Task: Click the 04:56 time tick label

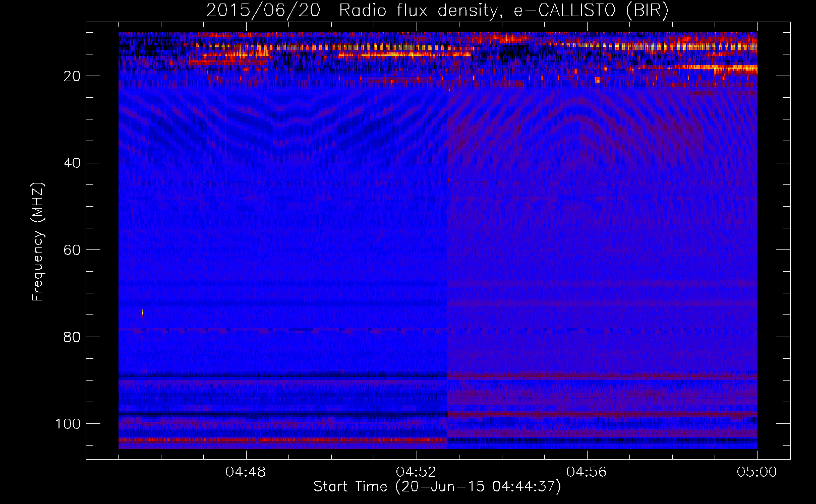Action: (587, 472)
